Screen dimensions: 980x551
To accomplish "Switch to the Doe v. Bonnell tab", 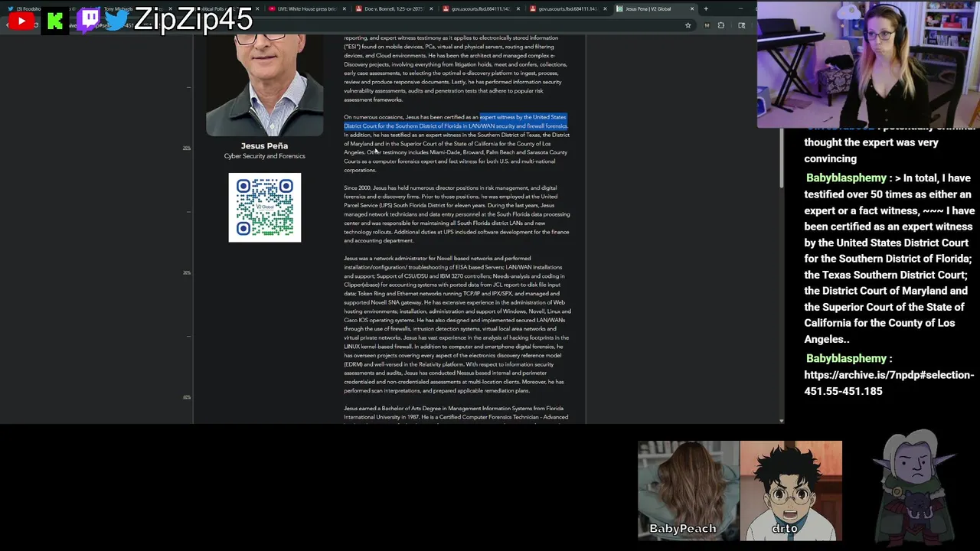I will coord(393,9).
